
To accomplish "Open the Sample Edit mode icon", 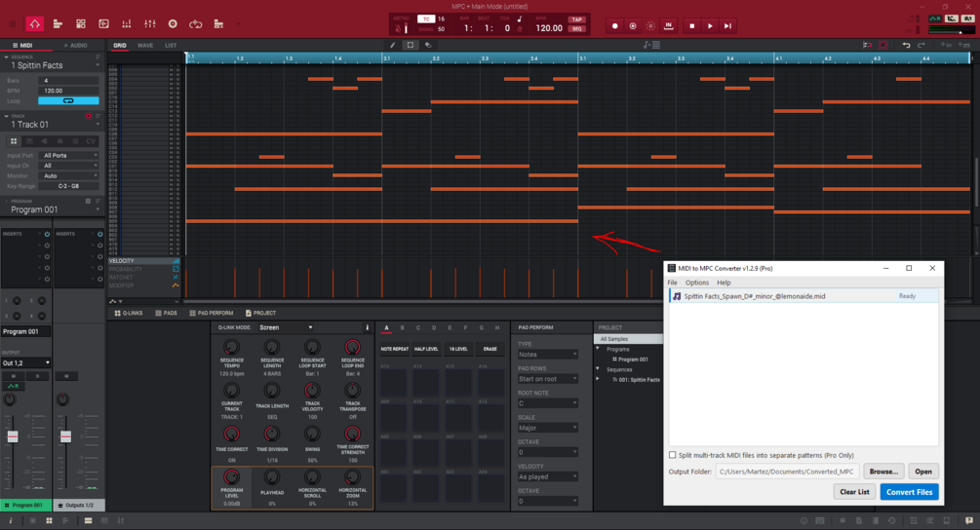I will 103,23.
